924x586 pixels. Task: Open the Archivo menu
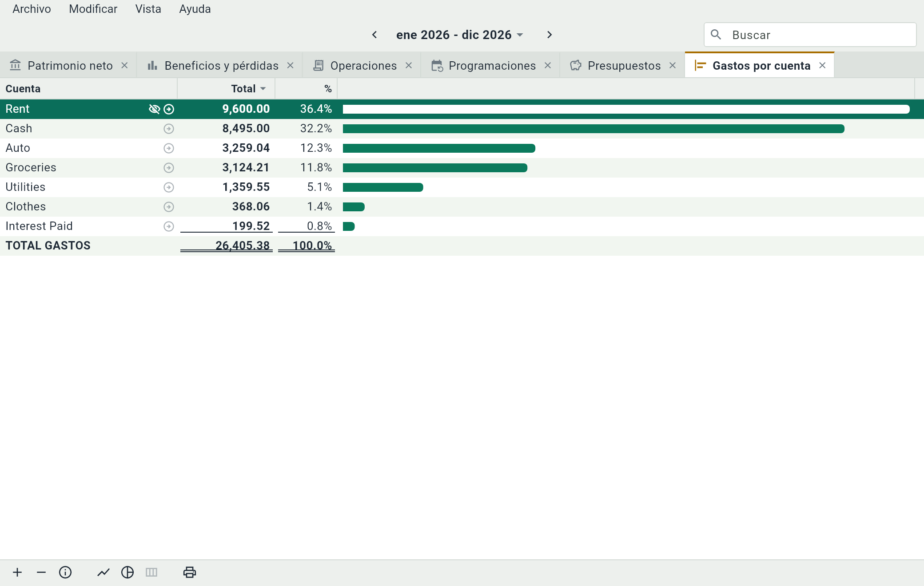tap(32, 9)
